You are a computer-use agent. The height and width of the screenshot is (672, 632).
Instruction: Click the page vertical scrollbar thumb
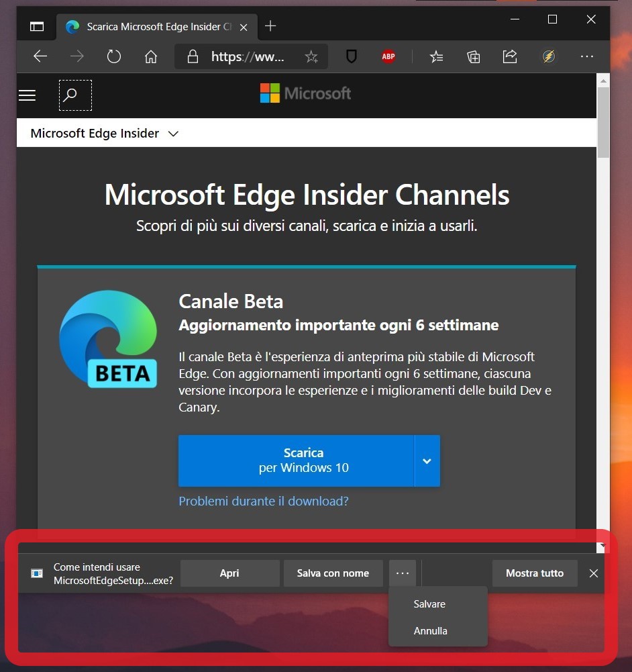tap(603, 122)
